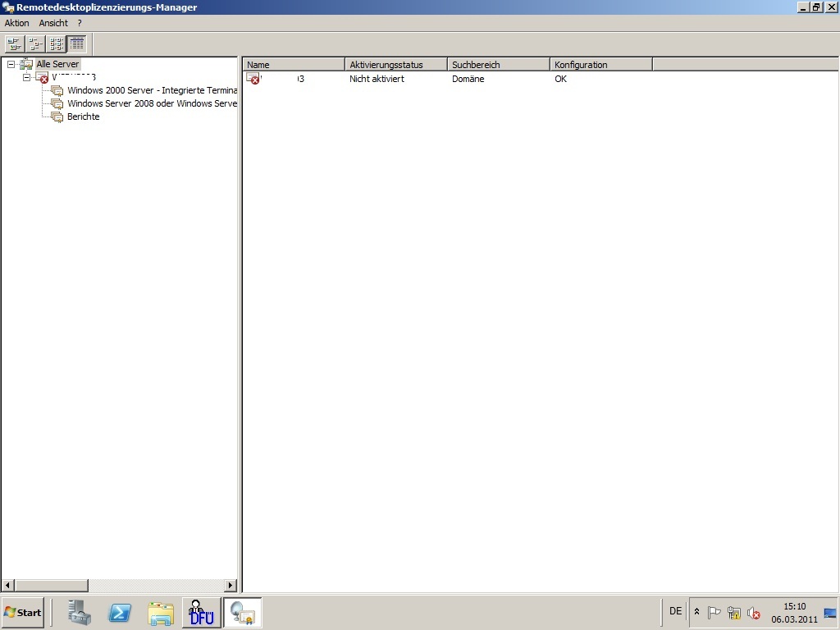The width and height of the screenshot is (840, 630).
Task: Click the Show desktop icon in tray
Action: [830, 612]
